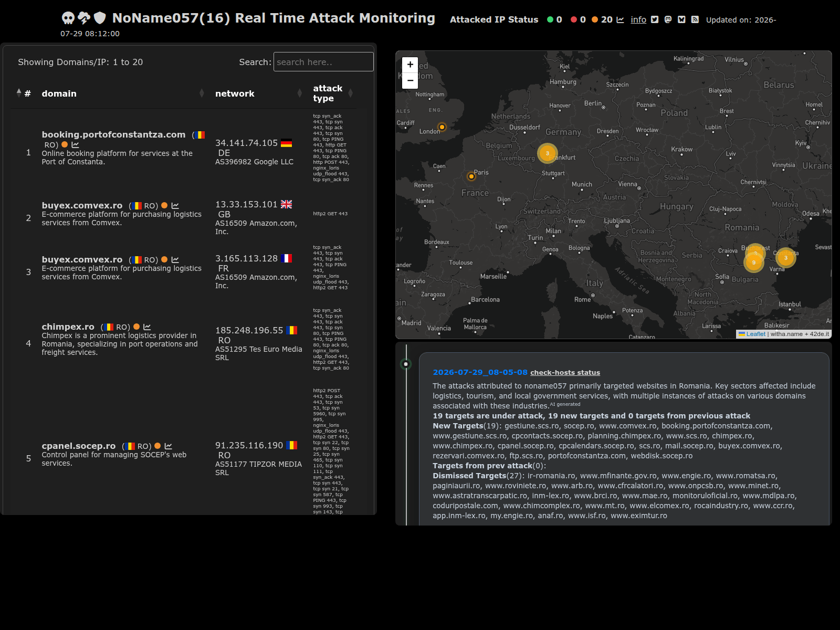
Task: Click the orange map marker at Paris
Action: [471, 176]
